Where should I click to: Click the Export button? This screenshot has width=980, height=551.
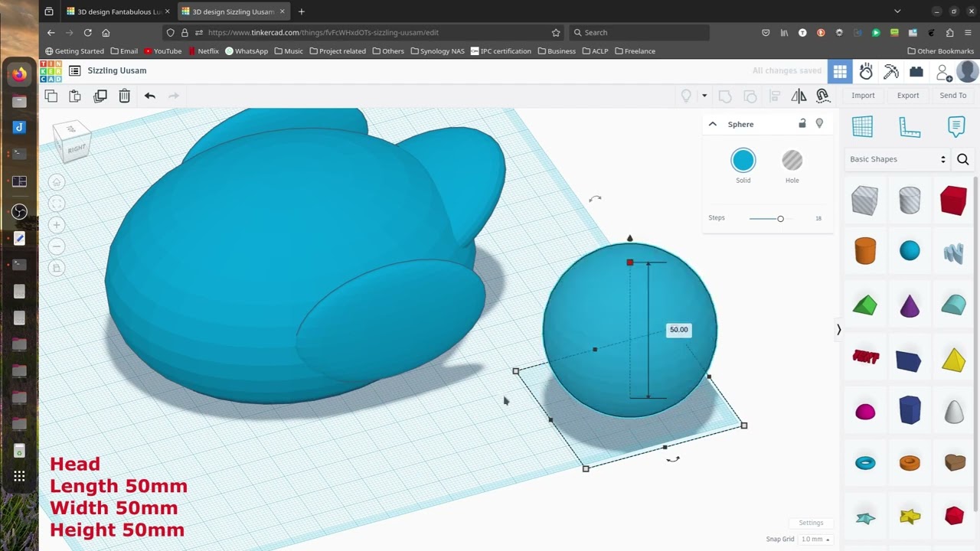pyautogui.click(x=908, y=96)
